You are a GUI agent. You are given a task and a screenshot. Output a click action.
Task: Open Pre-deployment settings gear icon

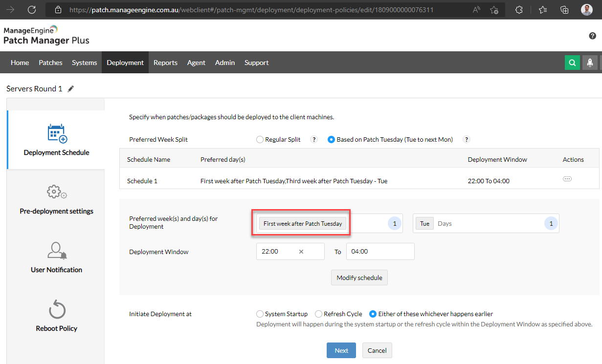coord(57,192)
